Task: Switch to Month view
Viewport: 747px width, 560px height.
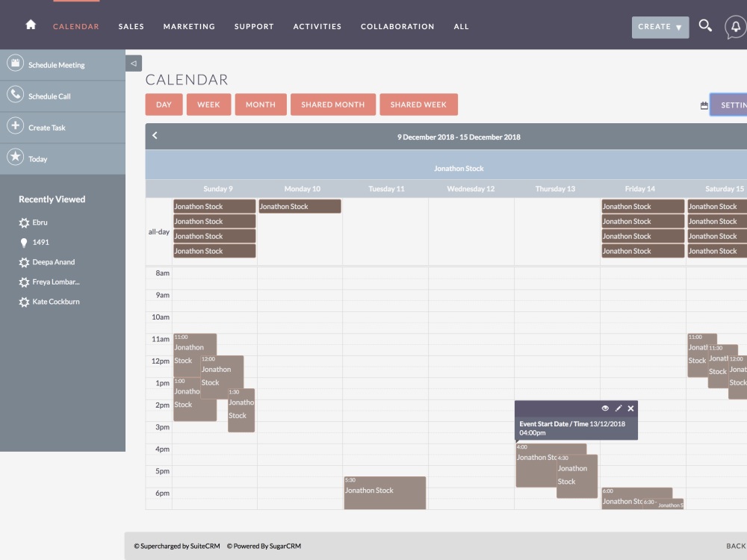Action: click(x=261, y=105)
